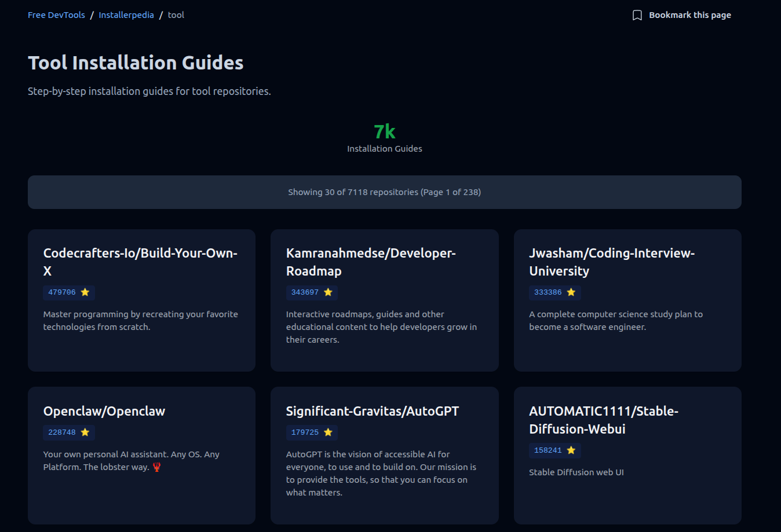Click star icon beside 179725 count

(x=328, y=432)
